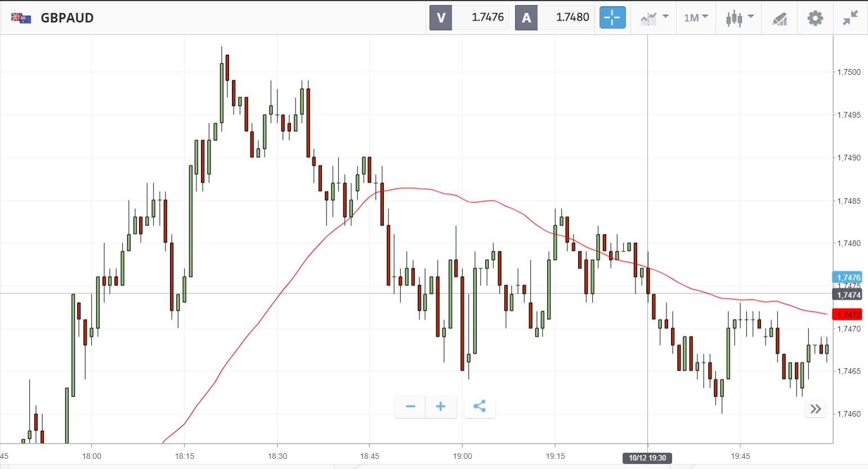Open the 1M timeframe dropdown
This screenshot has height=469, width=868.
point(696,18)
